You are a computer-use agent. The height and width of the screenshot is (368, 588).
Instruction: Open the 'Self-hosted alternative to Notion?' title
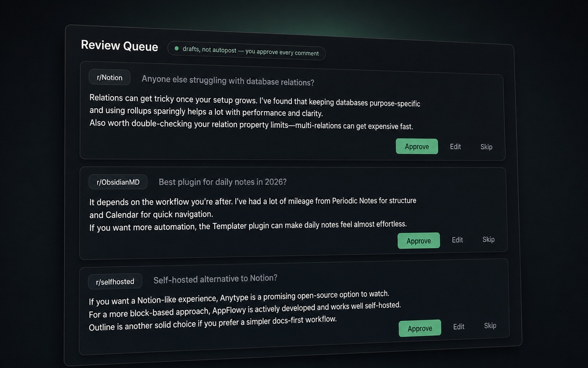[215, 279]
